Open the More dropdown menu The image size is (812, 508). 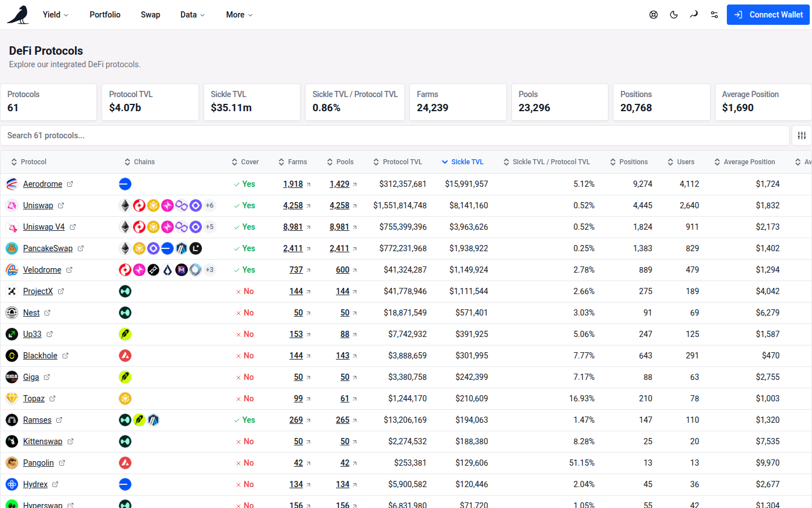pyautogui.click(x=239, y=15)
